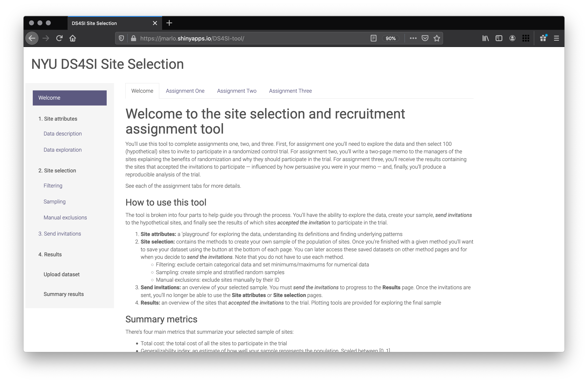Image resolution: width=588 pixels, height=383 pixels.
Task: Click the tracking protection shield icon
Action: click(x=121, y=38)
